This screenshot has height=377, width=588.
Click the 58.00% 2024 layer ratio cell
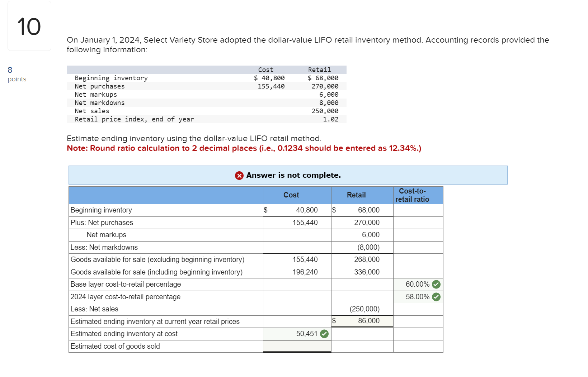(x=418, y=297)
